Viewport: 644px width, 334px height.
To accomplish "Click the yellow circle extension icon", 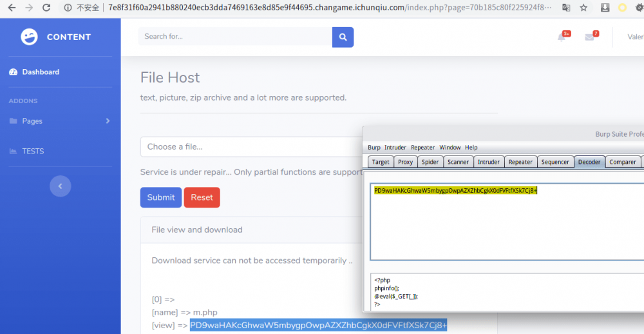I will pos(622,8).
